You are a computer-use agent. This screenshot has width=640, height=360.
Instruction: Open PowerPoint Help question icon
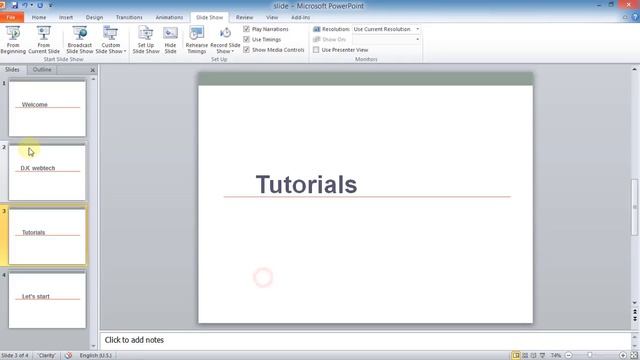635,17
